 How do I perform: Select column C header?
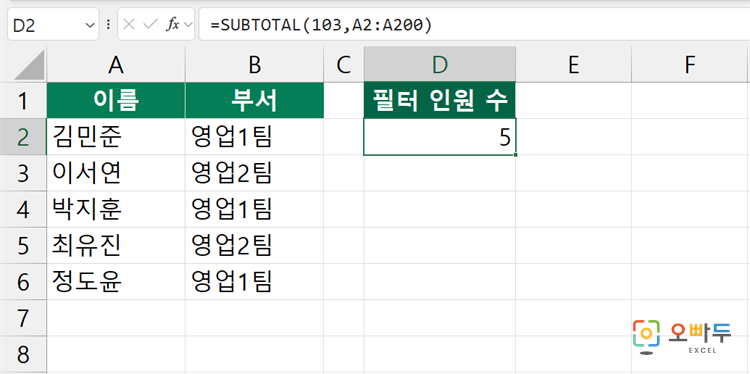[x=344, y=65]
